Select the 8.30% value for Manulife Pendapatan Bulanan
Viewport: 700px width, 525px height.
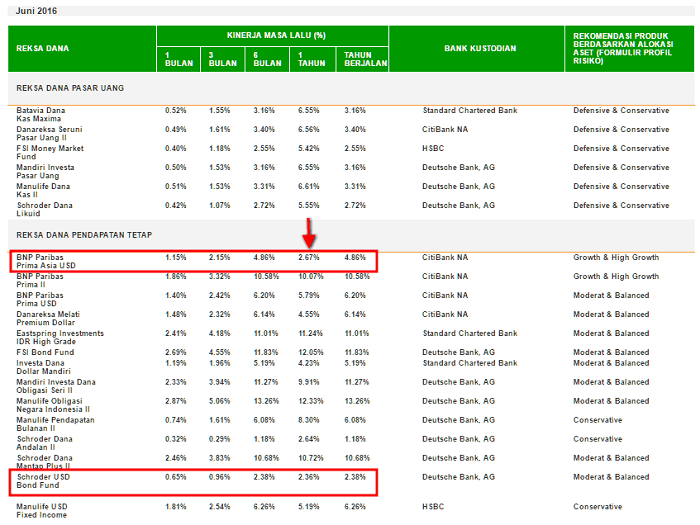click(x=309, y=420)
